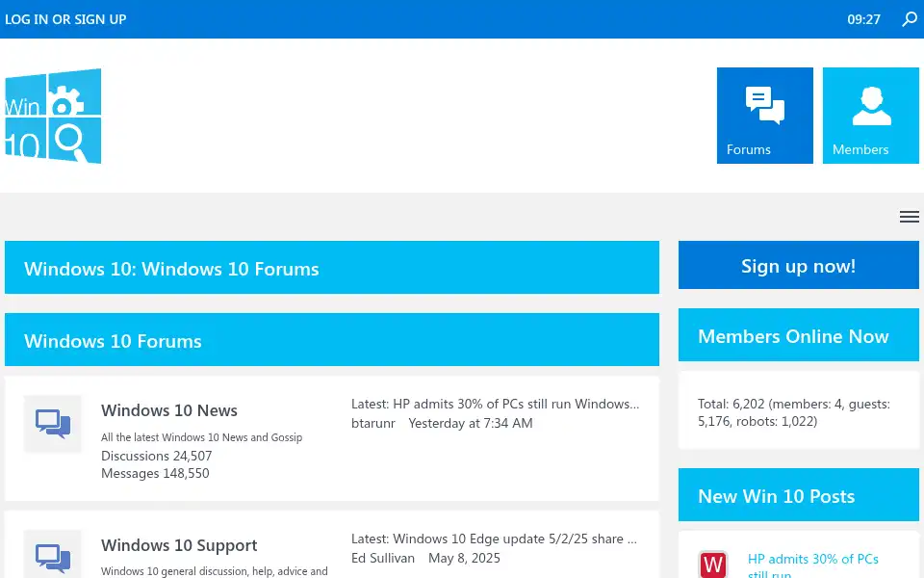This screenshot has height=578, width=924.
Task: Click Windows 10: Windows 10 Forums heading
Action: coord(332,267)
